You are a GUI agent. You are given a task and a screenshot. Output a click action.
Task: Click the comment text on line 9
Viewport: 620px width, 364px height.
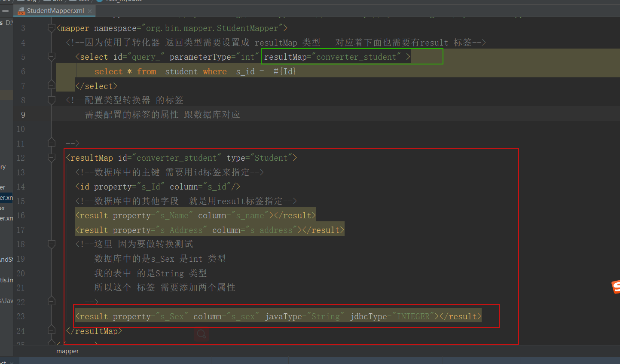point(162,115)
